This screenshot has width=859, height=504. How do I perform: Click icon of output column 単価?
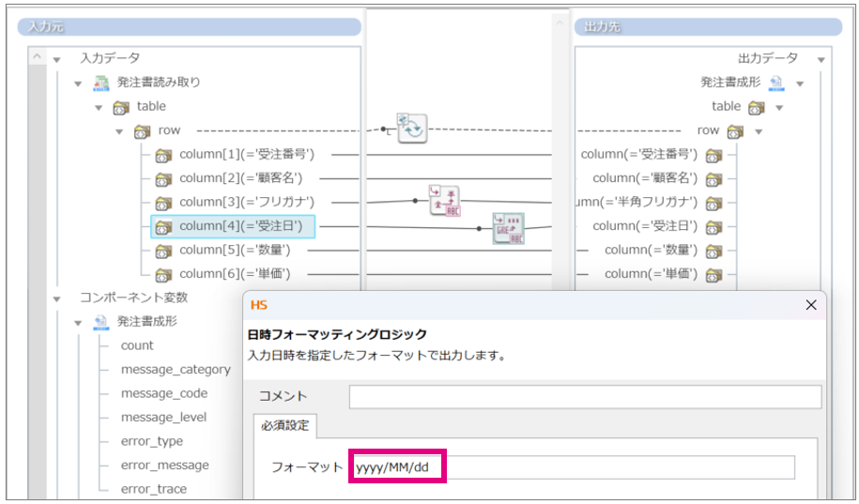[x=713, y=274]
